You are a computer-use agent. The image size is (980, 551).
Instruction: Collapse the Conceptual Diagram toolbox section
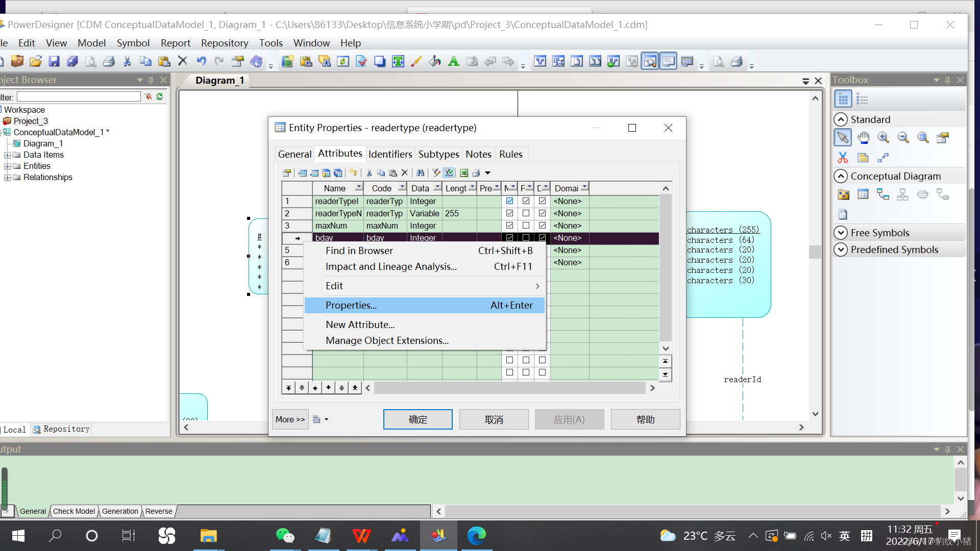[841, 176]
